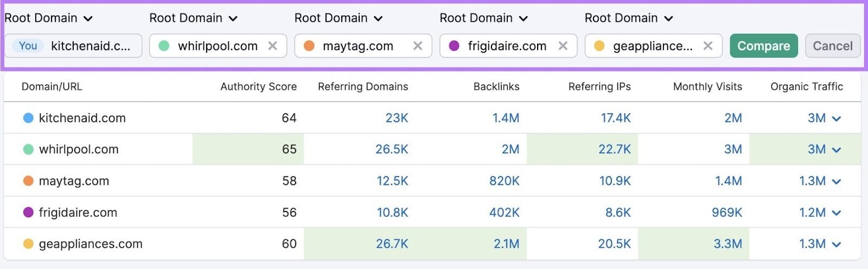Click whirlpool.com monthly visits 3M link

pos(733,149)
